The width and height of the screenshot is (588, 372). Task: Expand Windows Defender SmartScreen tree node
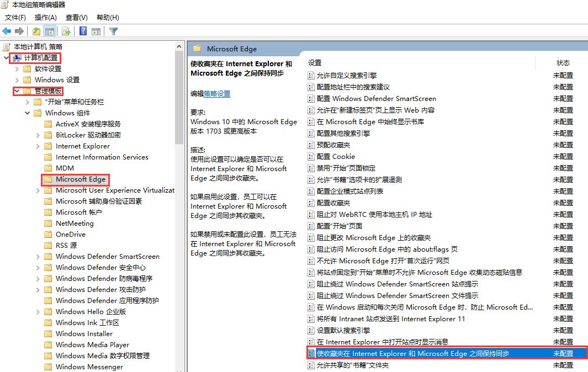pos(38,257)
